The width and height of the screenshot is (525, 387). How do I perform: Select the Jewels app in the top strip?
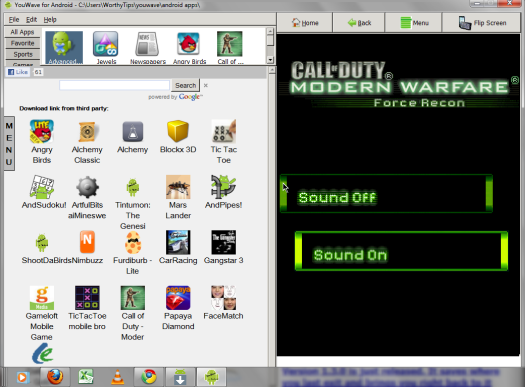point(106,44)
